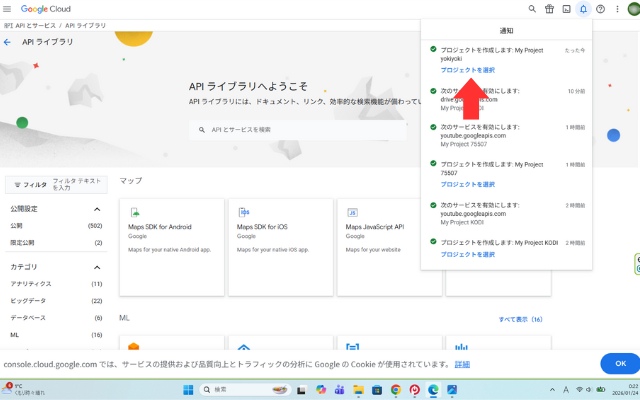640x400 pixels.
Task: Click プロジェクトを選択 link under My Project yokiyoki
Action: coord(467,70)
